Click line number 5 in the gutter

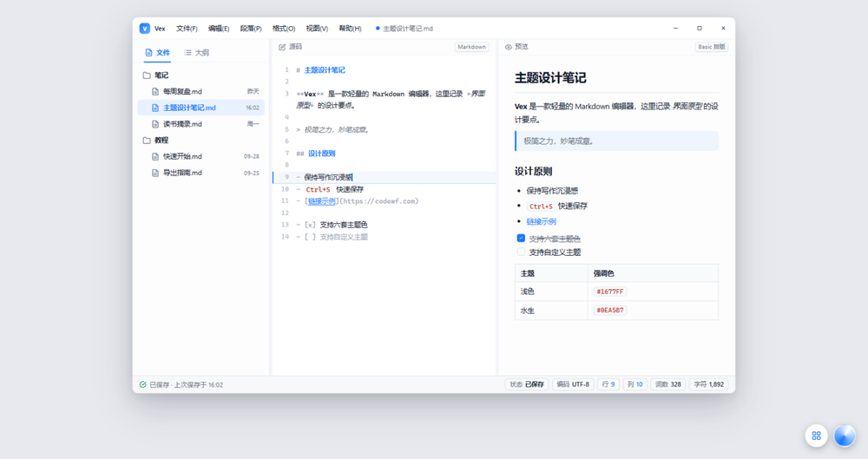click(286, 129)
